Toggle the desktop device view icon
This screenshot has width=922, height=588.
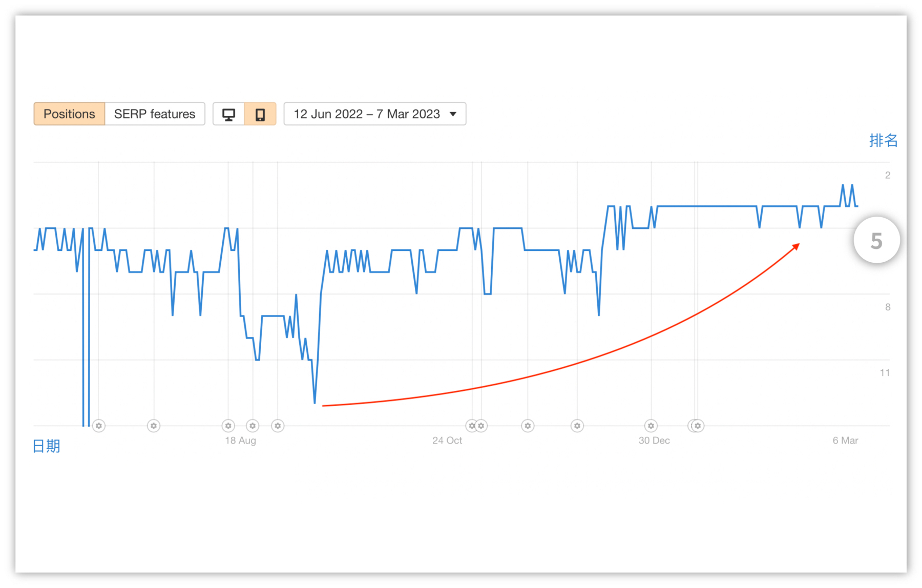point(228,114)
